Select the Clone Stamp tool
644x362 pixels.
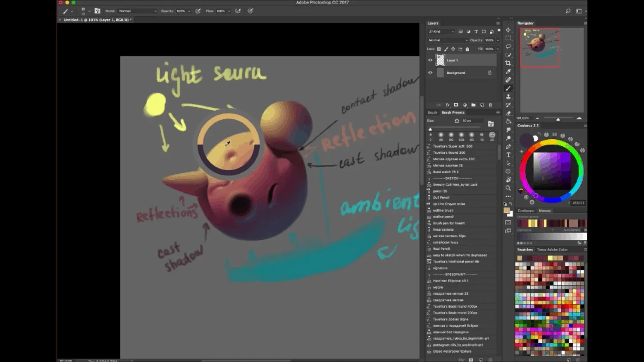pyautogui.click(x=508, y=97)
